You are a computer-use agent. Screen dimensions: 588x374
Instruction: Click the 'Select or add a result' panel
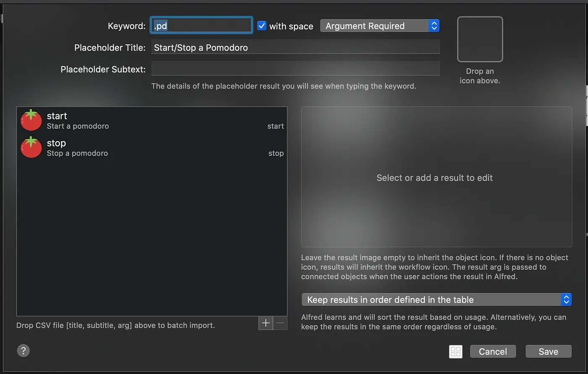(436, 177)
